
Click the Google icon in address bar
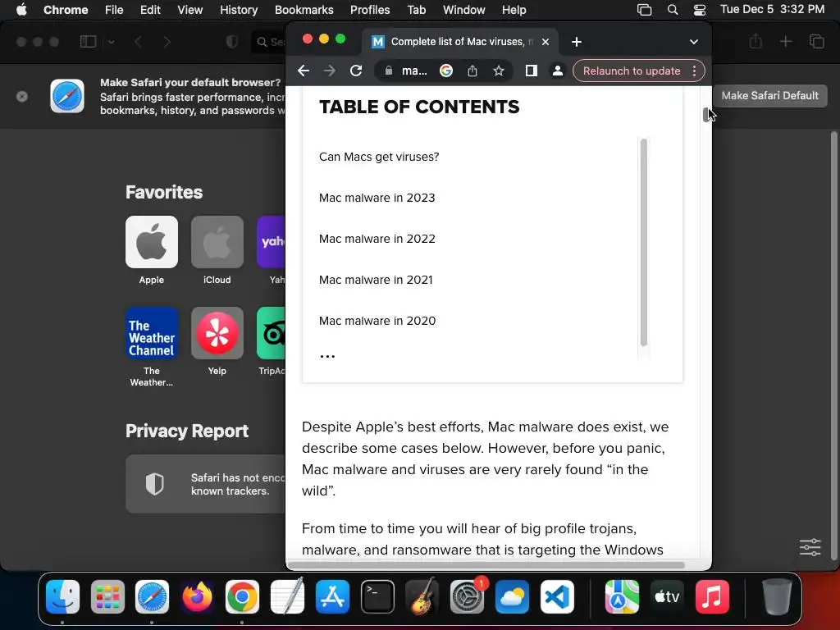[x=445, y=71]
